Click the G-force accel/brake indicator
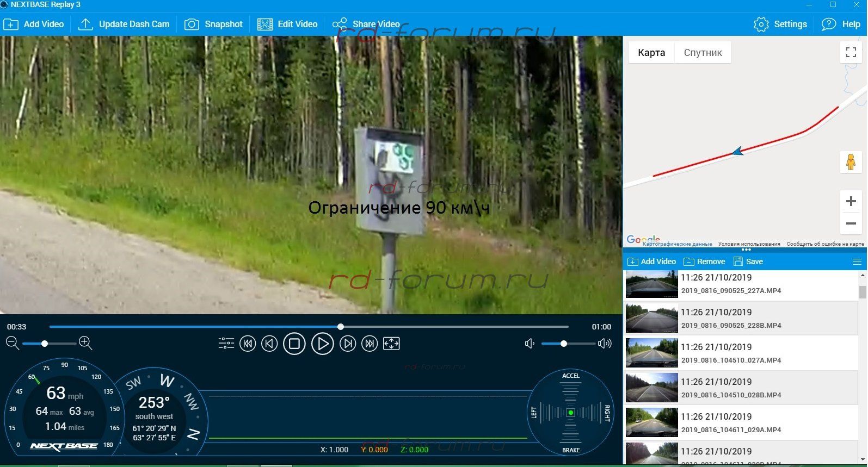Image resolution: width=868 pixels, height=467 pixels. click(570, 413)
